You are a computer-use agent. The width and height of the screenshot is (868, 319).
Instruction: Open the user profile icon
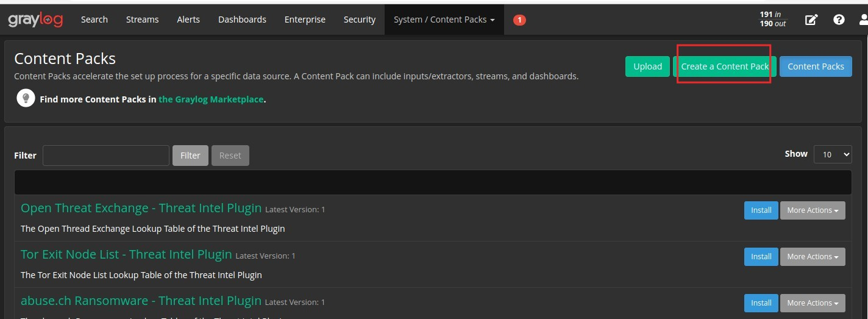point(863,20)
